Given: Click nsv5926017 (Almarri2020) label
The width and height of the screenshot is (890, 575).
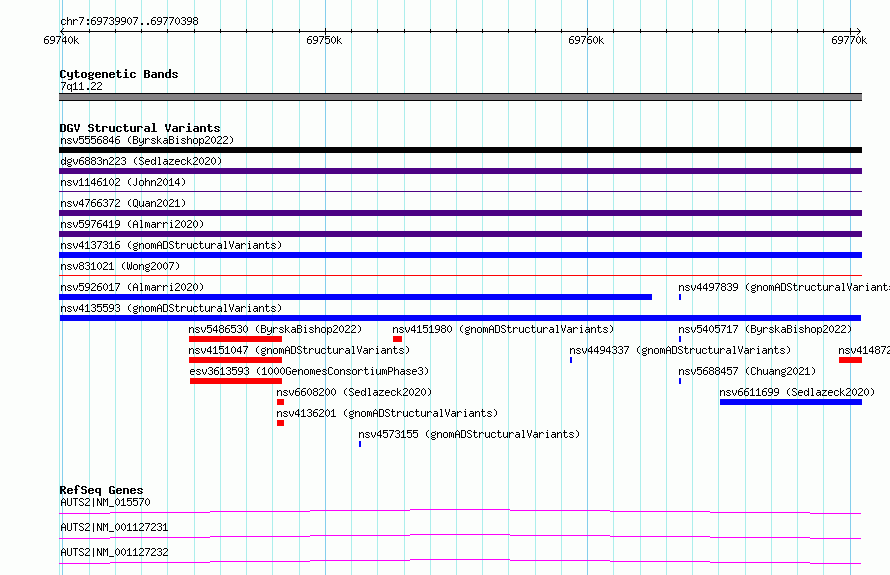Looking at the screenshot, I should click(132, 287).
